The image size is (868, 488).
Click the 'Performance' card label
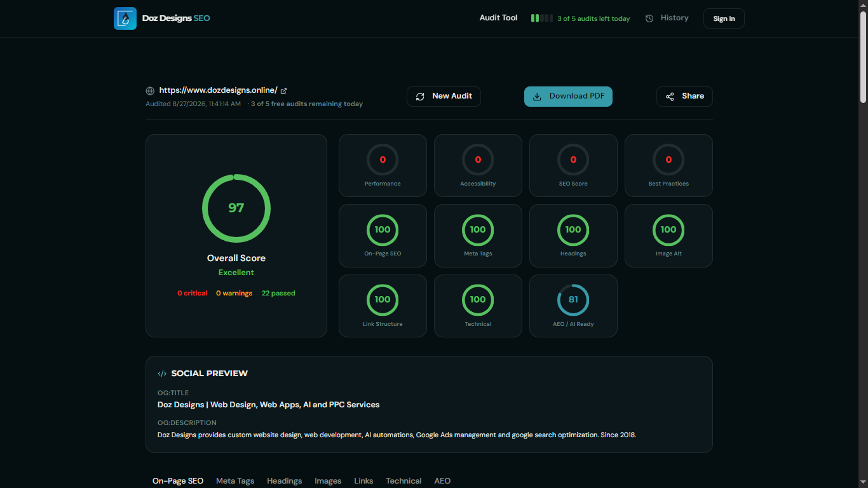(x=383, y=184)
